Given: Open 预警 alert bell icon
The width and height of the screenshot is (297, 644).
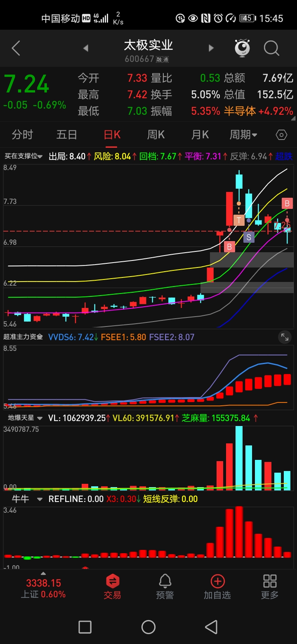Looking at the screenshot, I should 165,586.
